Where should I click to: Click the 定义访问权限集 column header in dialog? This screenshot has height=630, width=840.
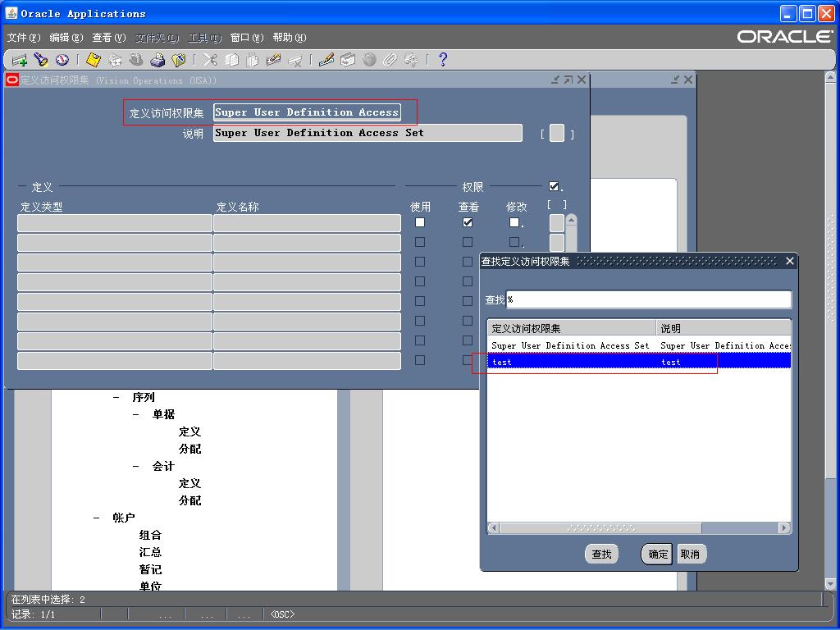572,328
